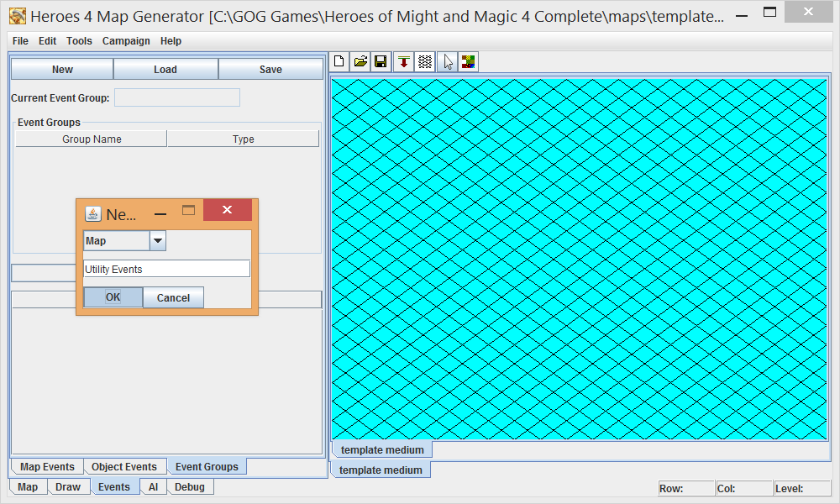This screenshot has width=840, height=504.
Task: Click the New event group button
Action: 62,69
